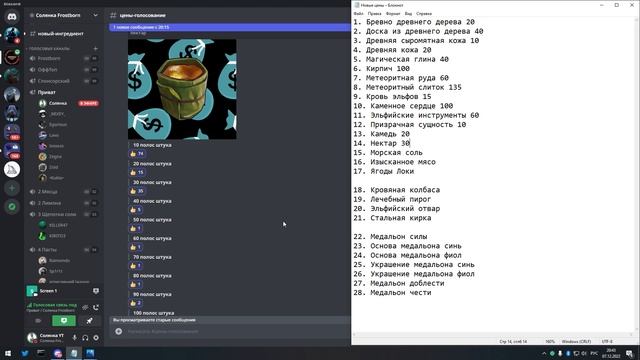Open the Windows Start menu
The height and width of the screenshot is (360, 640).
tap(8, 353)
